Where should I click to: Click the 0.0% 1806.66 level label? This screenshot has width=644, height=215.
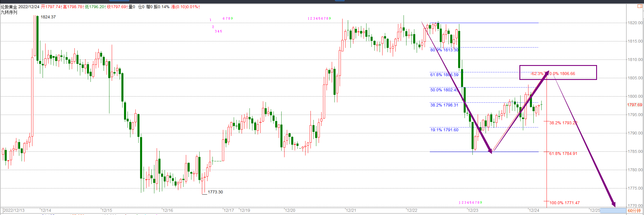click(x=562, y=74)
